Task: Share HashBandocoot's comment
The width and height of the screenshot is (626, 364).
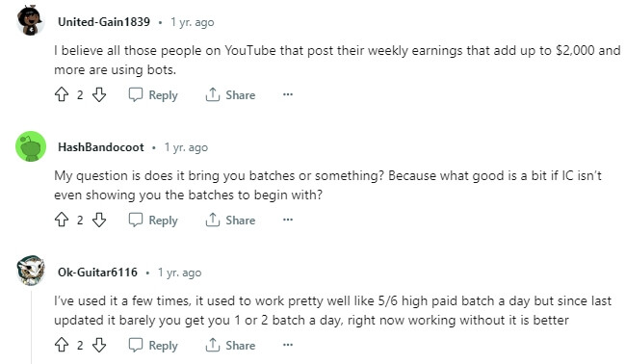Action: (x=230, y=220)
